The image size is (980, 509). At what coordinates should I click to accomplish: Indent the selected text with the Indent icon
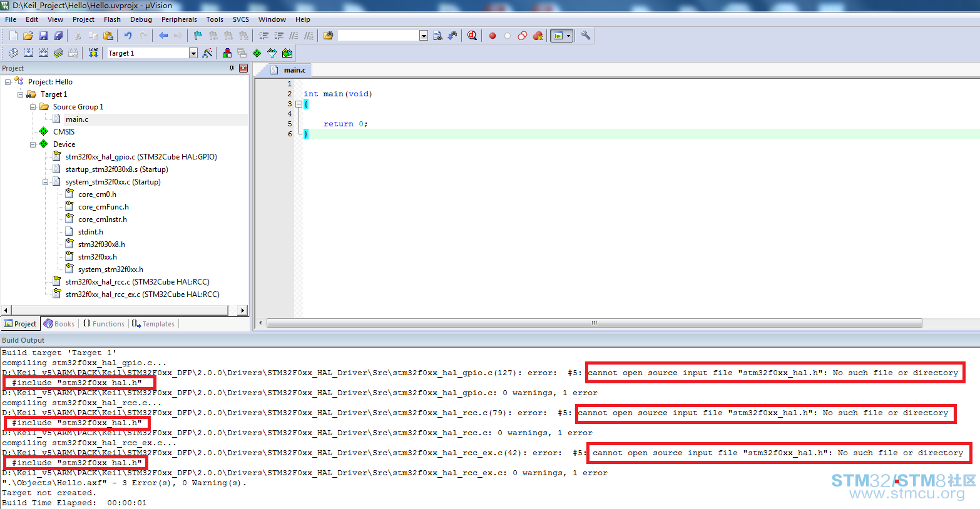(x=263, y=36)
